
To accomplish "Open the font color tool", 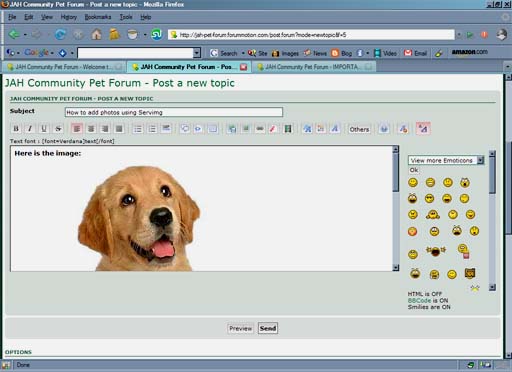I will point(321,129).
